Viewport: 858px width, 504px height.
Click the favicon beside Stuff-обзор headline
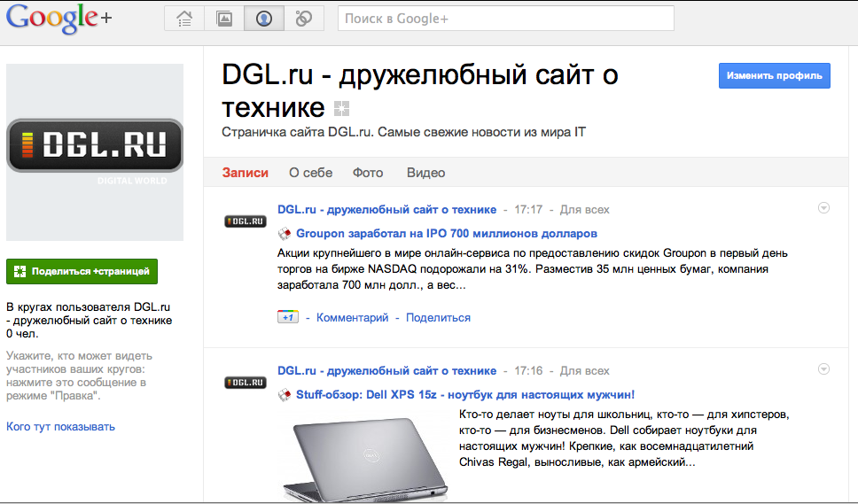pos(285,395)
